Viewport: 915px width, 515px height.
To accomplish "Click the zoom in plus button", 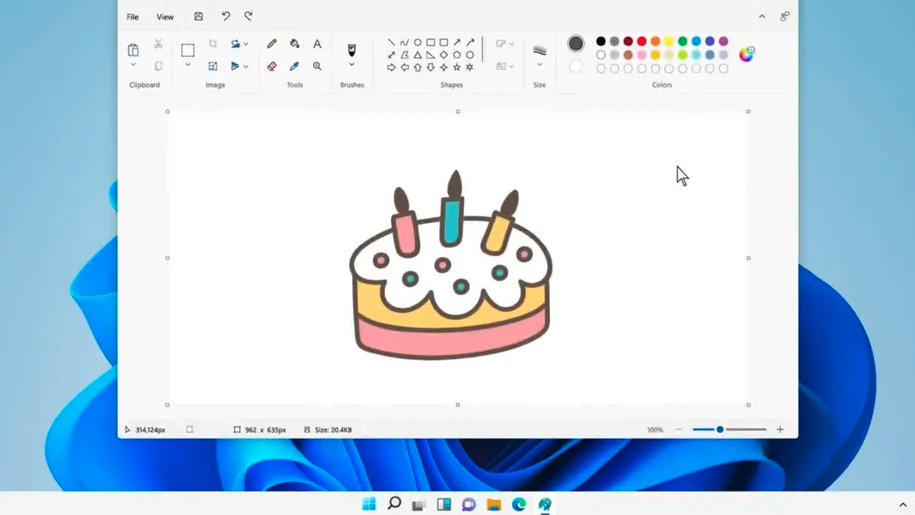I will click(780, 430).
